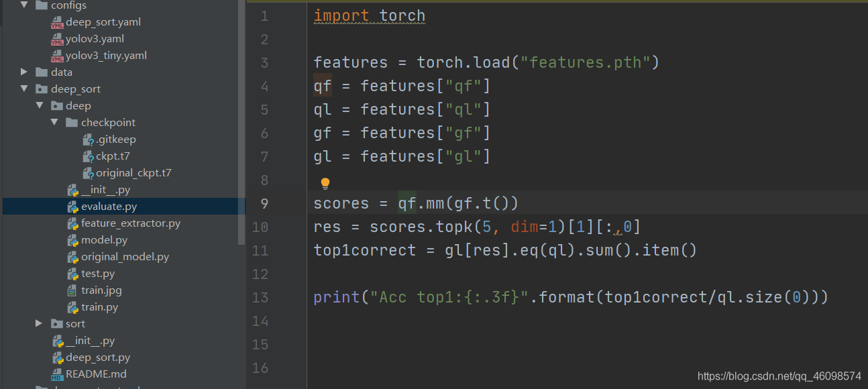Select the deep_sort folder

pos(76,89)
